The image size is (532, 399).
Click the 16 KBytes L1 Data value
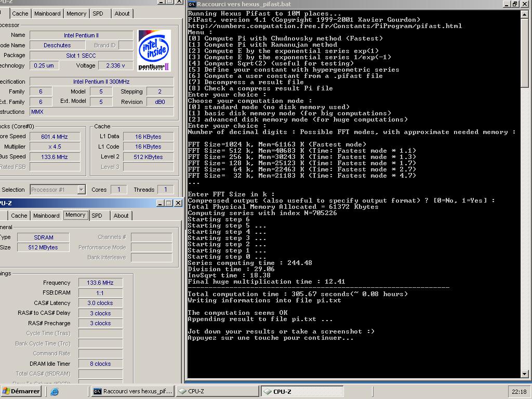[x=148, y=137]
